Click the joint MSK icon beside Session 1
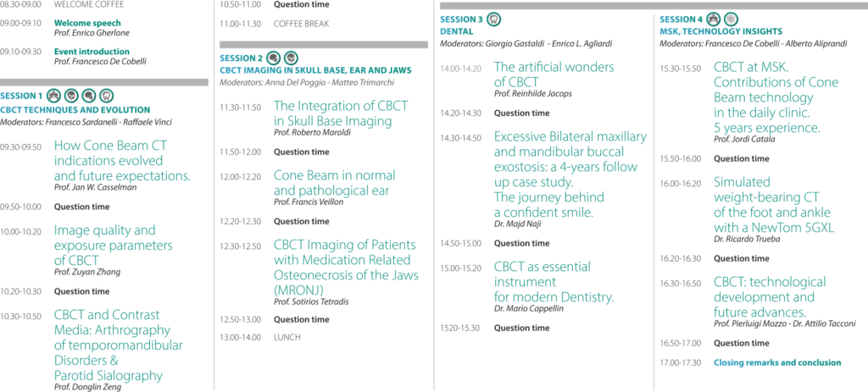 pyautogui.click(x=53, y=96)
